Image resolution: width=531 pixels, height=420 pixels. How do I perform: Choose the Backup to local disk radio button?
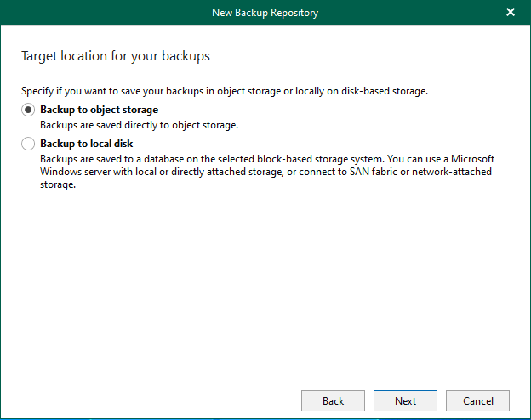pyautogui.click(x=28, y=144)
